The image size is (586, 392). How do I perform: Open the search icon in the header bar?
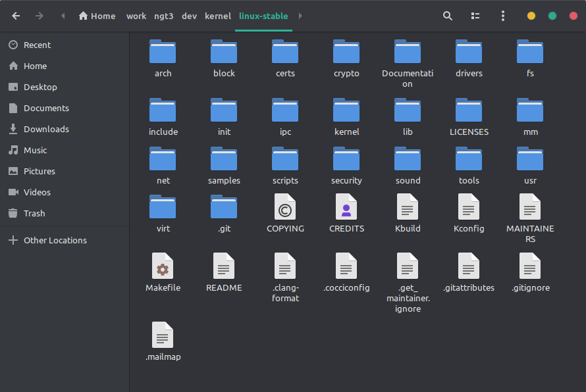[x=447, y=15]
